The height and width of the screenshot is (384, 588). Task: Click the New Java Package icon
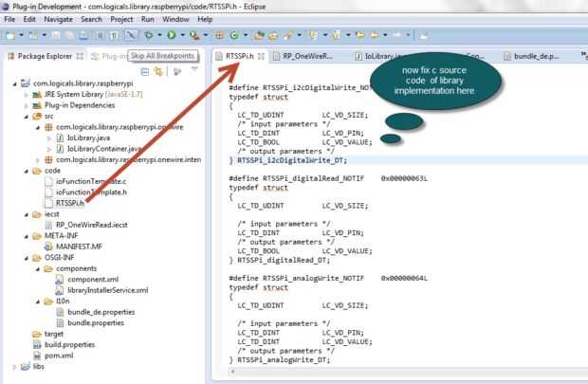coord(219,35)
